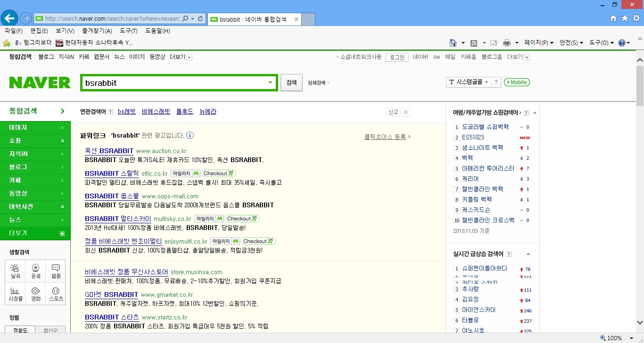The image size is (644, 343).
Task: Click the printer icon in command bar
Action: (x=507, y=43)
